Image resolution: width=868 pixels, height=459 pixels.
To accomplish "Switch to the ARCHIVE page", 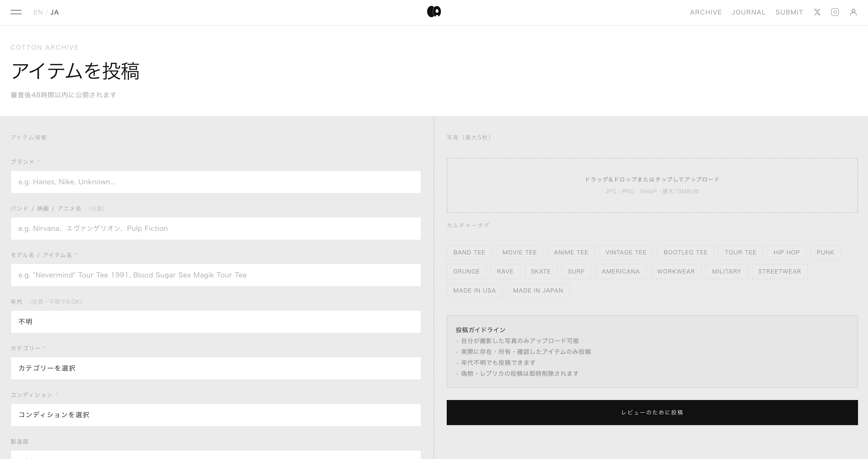I will tap(706, 12).
